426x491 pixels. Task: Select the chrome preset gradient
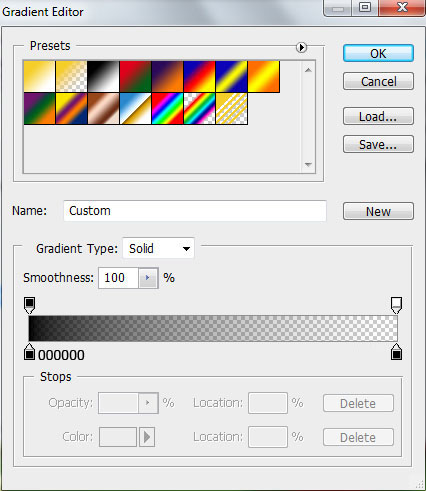coord(135,109)
